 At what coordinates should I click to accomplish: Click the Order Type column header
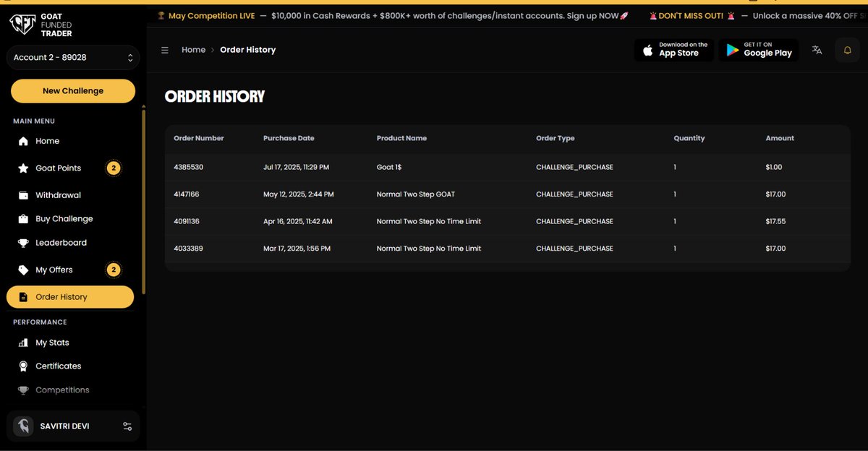[x=556, y=138]
